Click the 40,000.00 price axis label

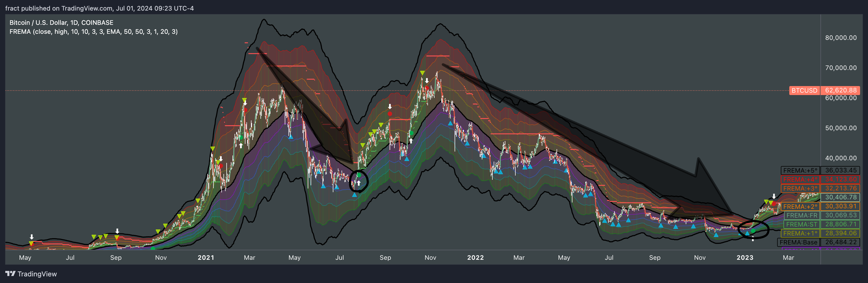(841, 158)
